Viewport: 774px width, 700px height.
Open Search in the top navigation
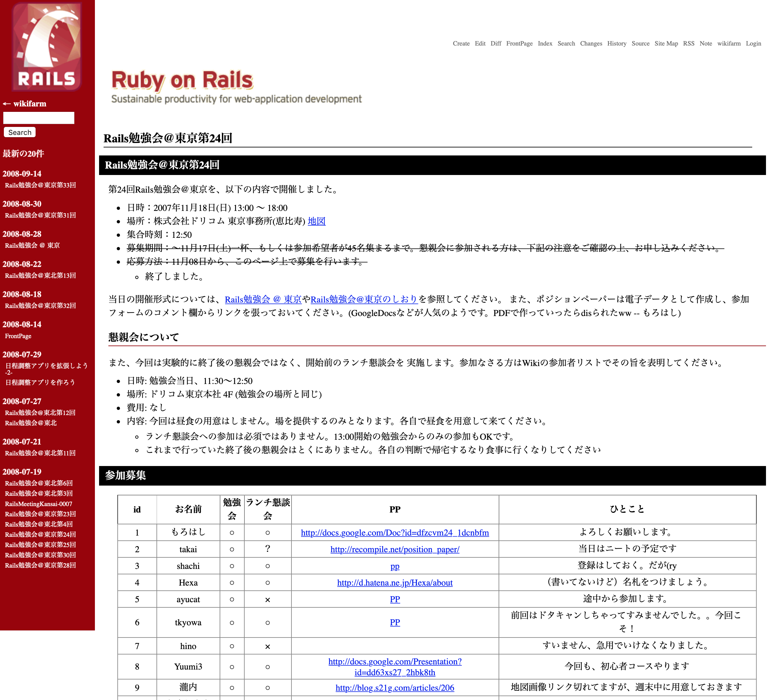566,43
